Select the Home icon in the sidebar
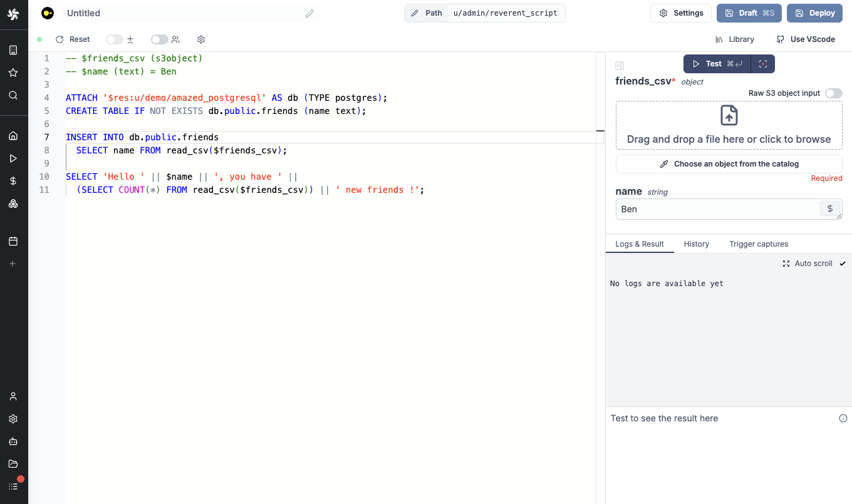The width and height of the screenshot is (852, 504). coord(13,135)
